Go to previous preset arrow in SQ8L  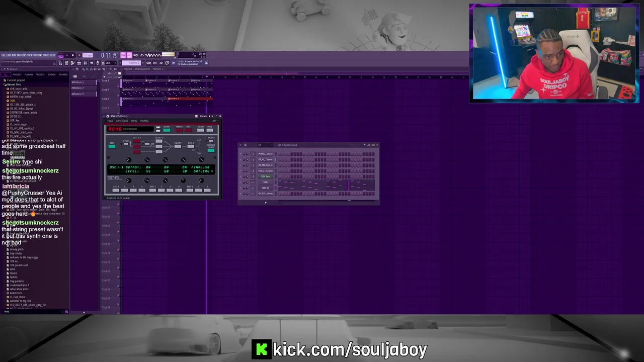209,116
